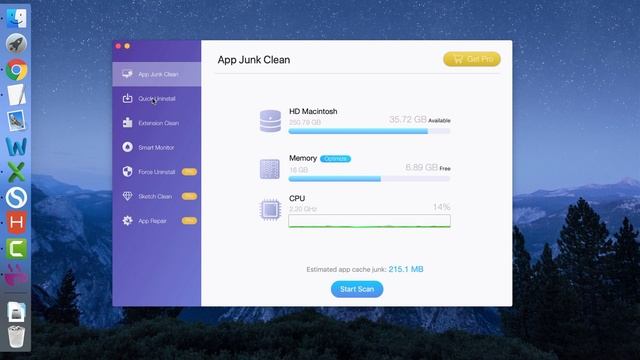
Task: Click the HD Macintosh disk icon
Action: point(270,121)
